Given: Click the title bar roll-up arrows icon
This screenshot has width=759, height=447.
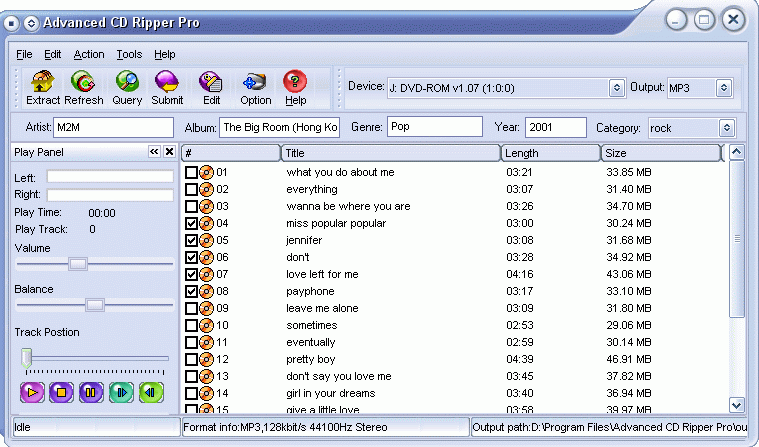Looking at the screenshot, I should 31,23.
